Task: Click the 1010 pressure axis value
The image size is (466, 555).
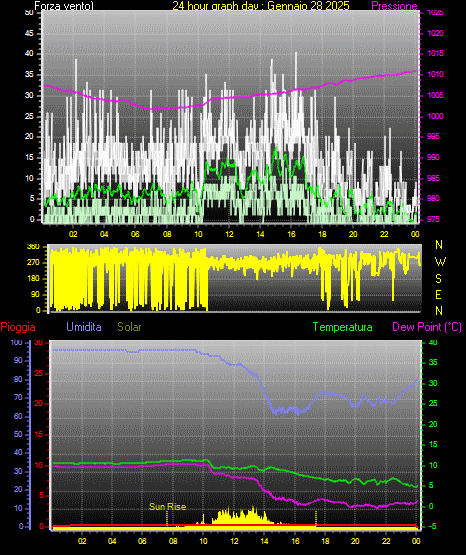Action: [x=436, y=74]
